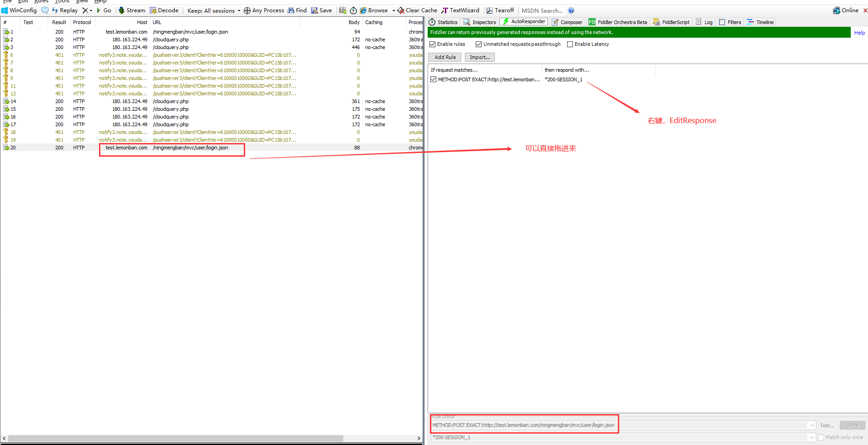Click the Remove sessions X icon
Screen dimensions: 868x445
pyautogui.click(x=84, y=10)
